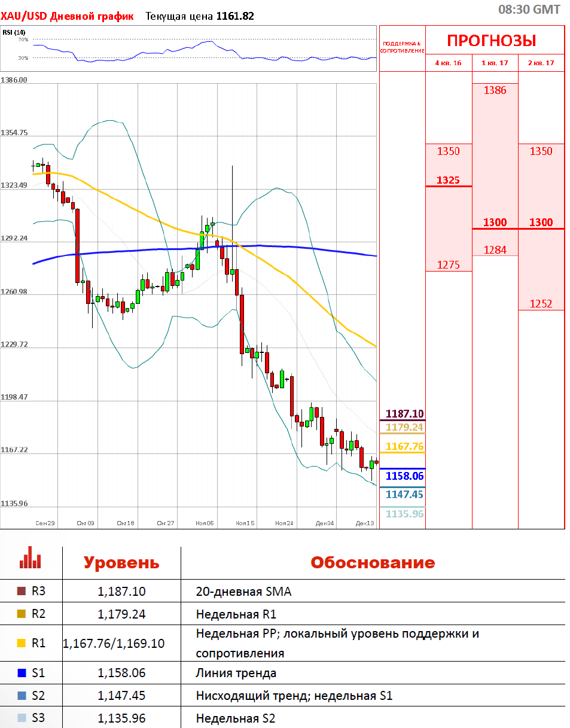Screen dimensions: 570x728
Task: Click the 1386 forecast value
Action: click(495, 90)
